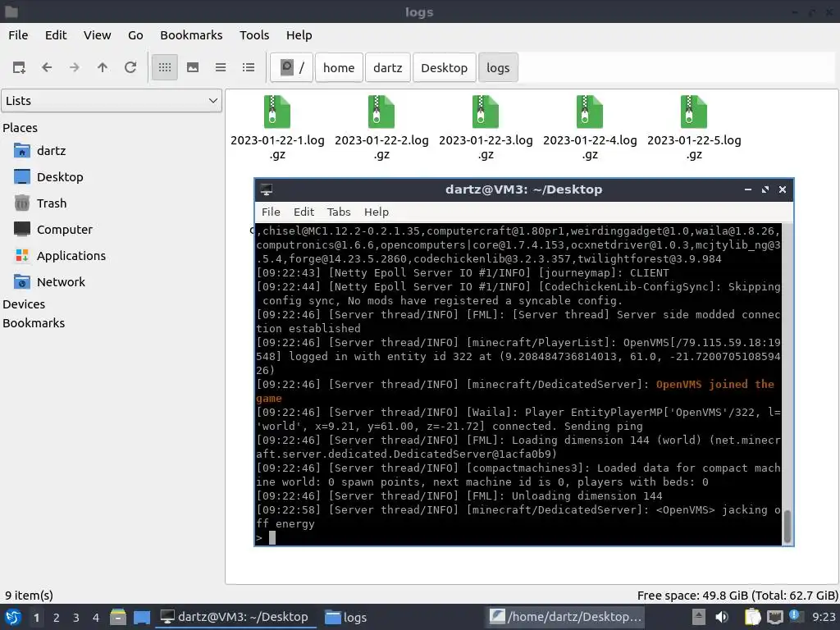Image resolution: width=840 pixels, height=630 pixels.
Task: Open volume control tray icon
Action: (x=722, y=617)
